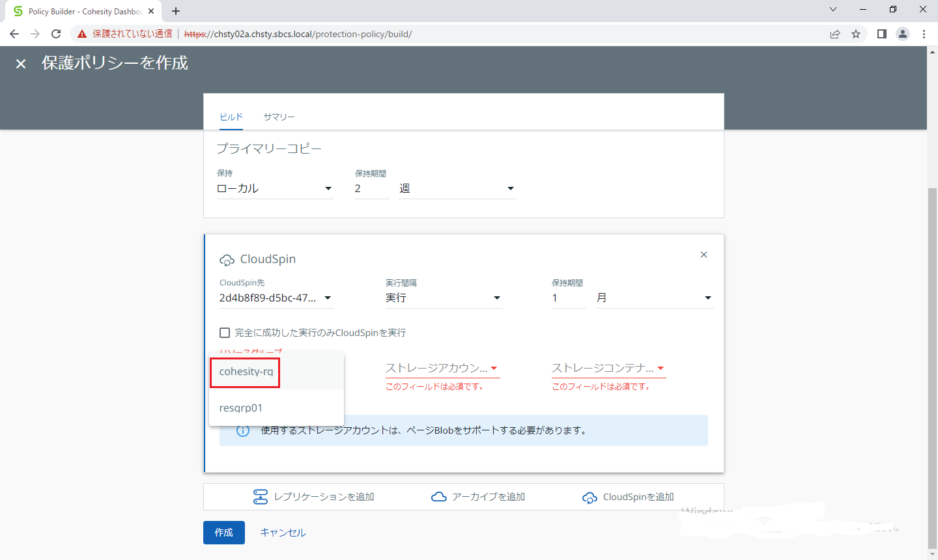
Task: Click the page vertical scrollbar
Action: [931, 368]
